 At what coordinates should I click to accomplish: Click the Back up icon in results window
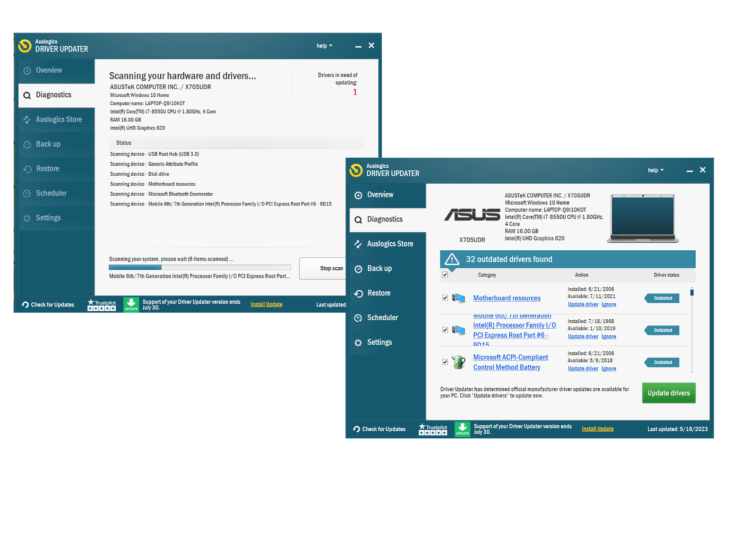[359, 269]
